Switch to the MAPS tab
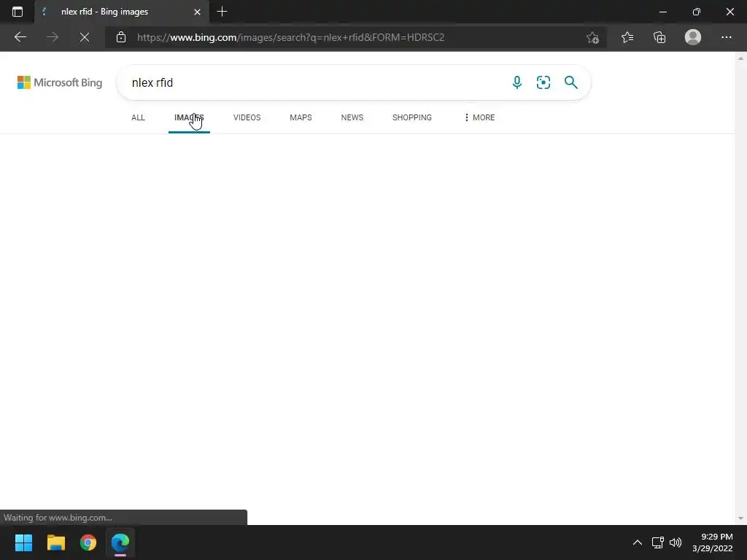The image size is (747, 560). click(301, 117)
